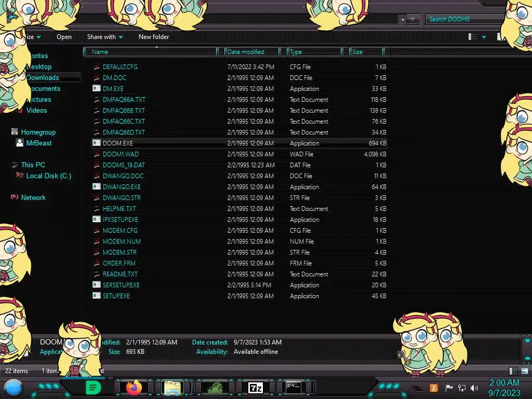This screenshot has height=399, width=532.
Task: Open Pictures in the navigation pane
Action: [38, 99]
